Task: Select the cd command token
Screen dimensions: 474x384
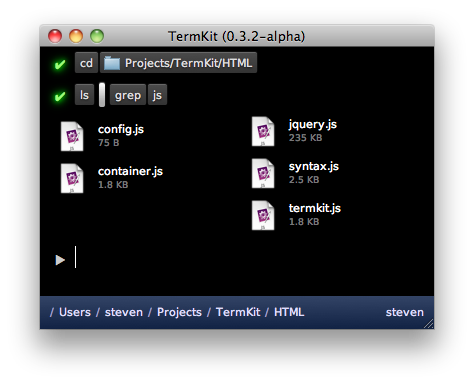Action: 86,63
